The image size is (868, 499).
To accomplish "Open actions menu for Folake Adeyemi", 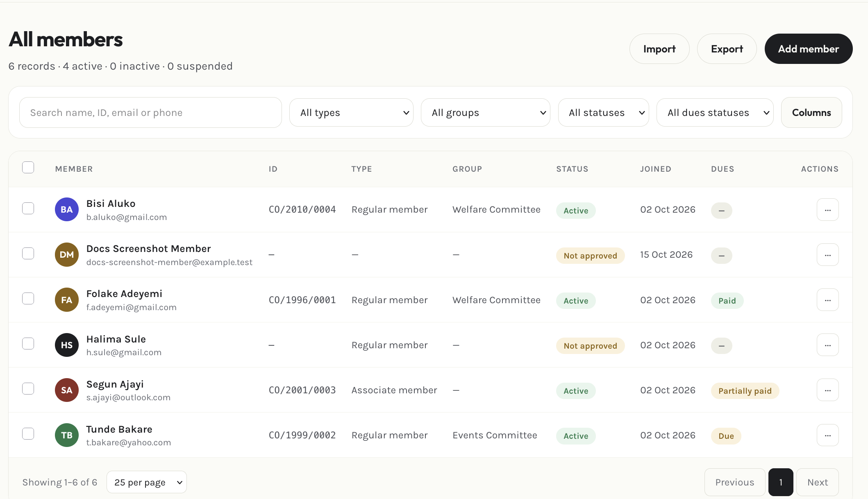I will 827,300.
